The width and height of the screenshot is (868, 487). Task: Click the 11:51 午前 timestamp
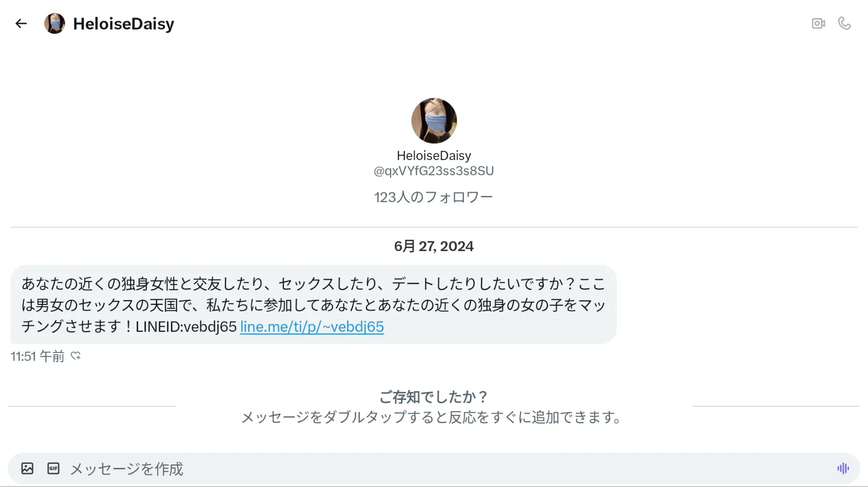pyautogui.click(x=38, y=356)
